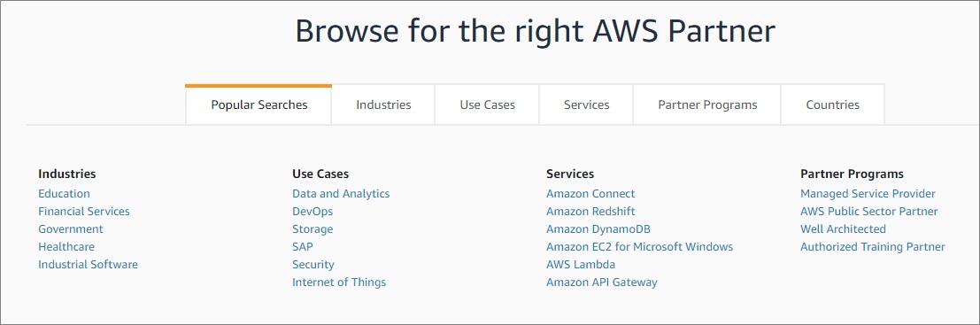Viewport: 980px width, 325px height.
Task: Switch to the Industries tab
Action: pos(383,105)
